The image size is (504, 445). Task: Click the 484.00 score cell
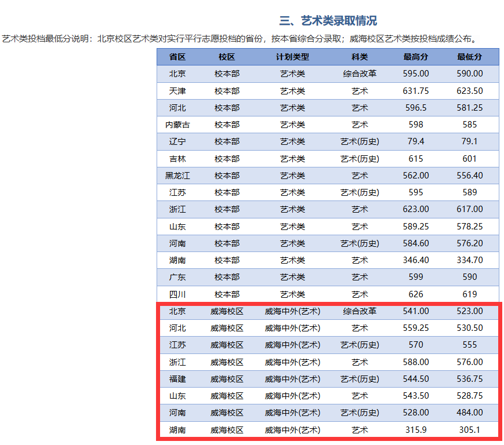(x=470, y=412)
